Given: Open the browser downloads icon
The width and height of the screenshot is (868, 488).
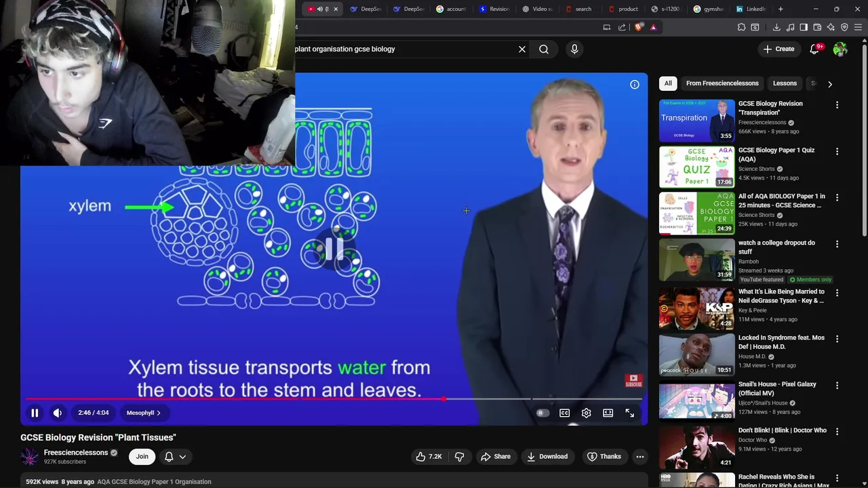Looking at the screenshot, I should pyautogui.click(x=776, y=27).
